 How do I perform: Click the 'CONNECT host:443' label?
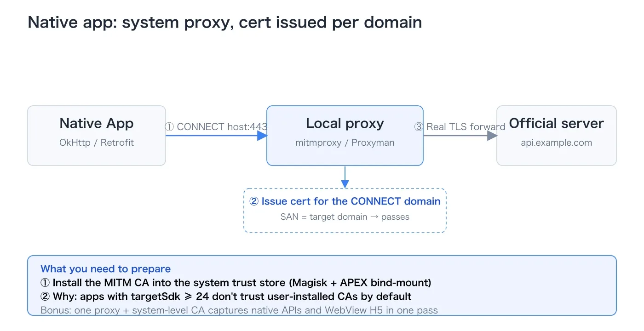pyautogui.click(x=216, y=127)
